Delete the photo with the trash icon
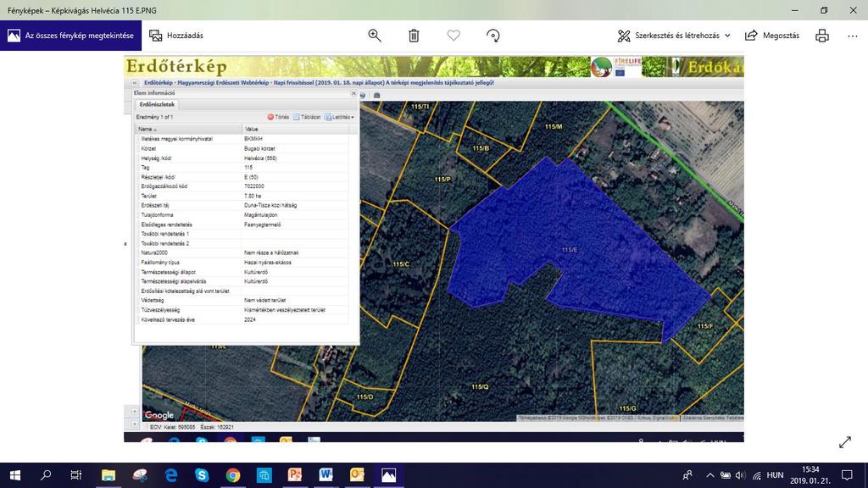 (x=414, y=36)
